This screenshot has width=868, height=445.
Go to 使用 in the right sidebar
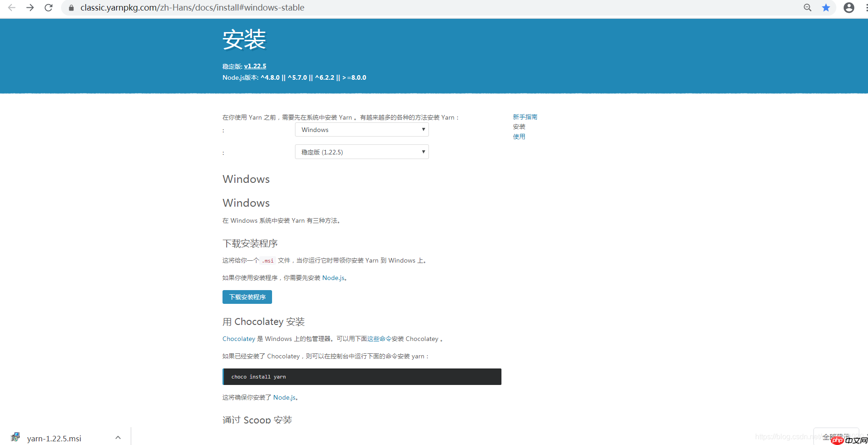[519, 136]
